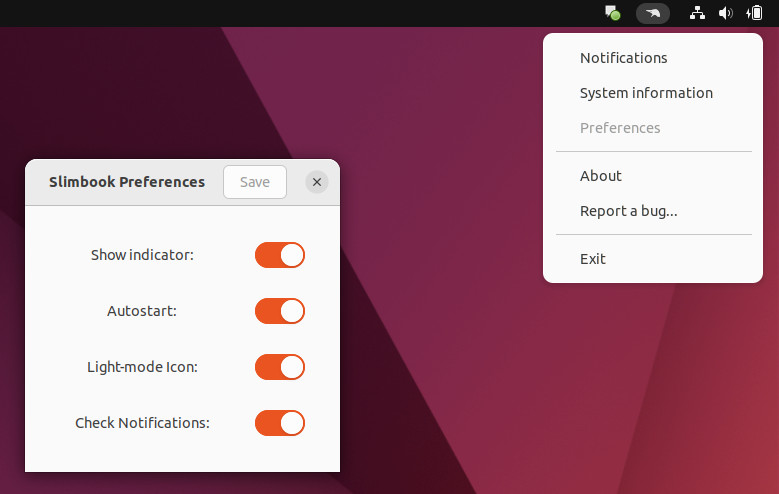Click the battery charging icon
The height and width of the screenshot is (494, 779).
tap(755, 13)
